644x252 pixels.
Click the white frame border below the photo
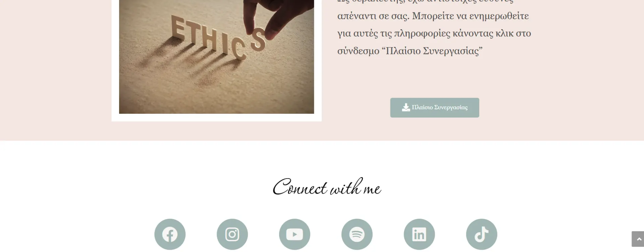pyautogui.click(x=217, y=117)
